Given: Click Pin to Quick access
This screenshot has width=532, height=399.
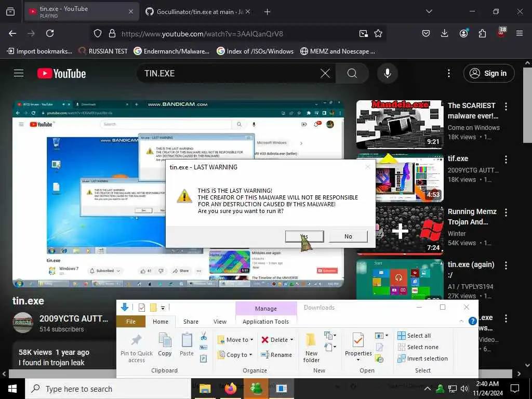Looking at the screenshot, I should pos(137,349).
